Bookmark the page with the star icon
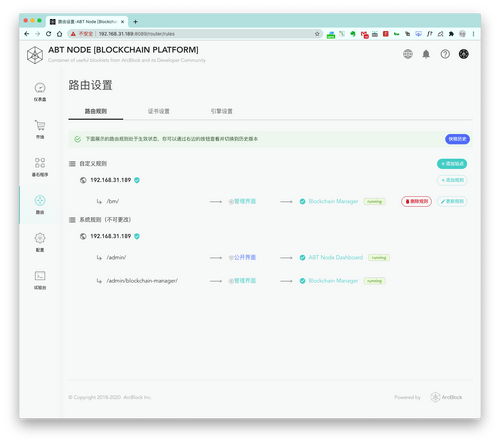 pos(317,34)
